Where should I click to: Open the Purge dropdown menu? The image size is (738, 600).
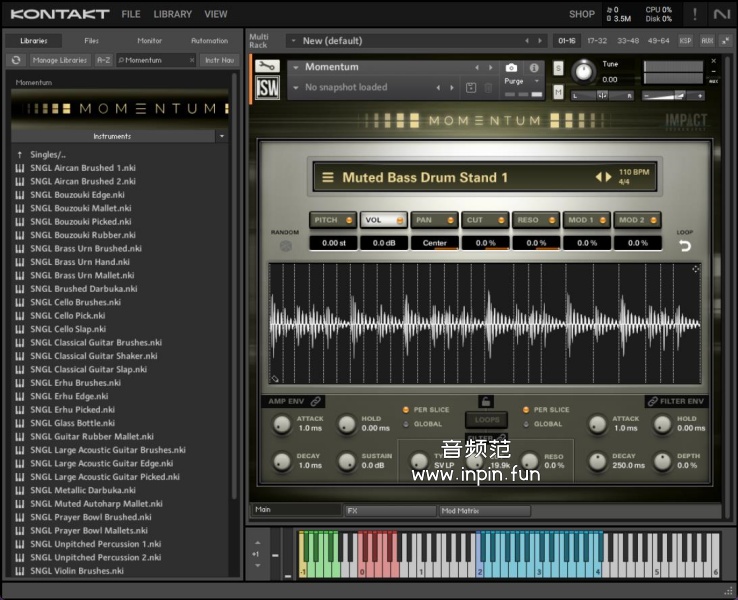[536, 82]
